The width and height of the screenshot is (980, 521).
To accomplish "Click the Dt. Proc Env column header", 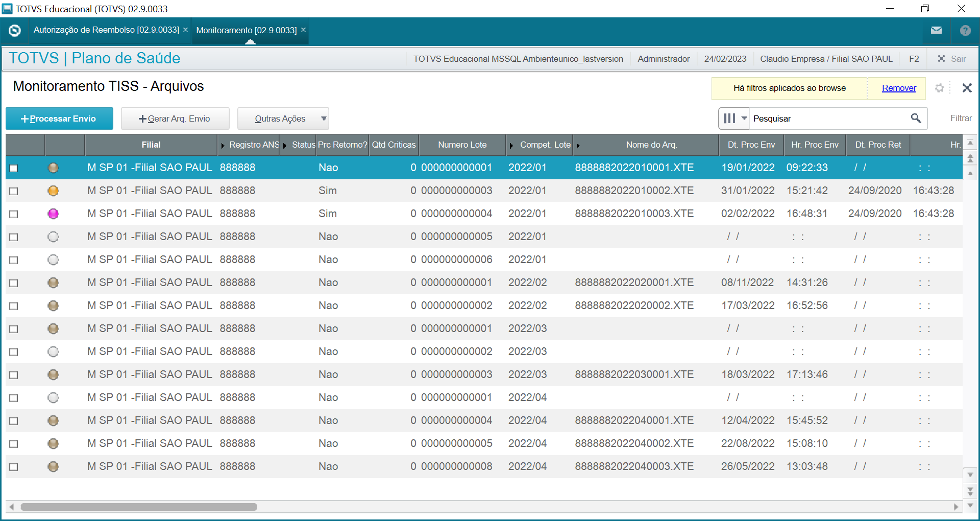I will [751, 145].
